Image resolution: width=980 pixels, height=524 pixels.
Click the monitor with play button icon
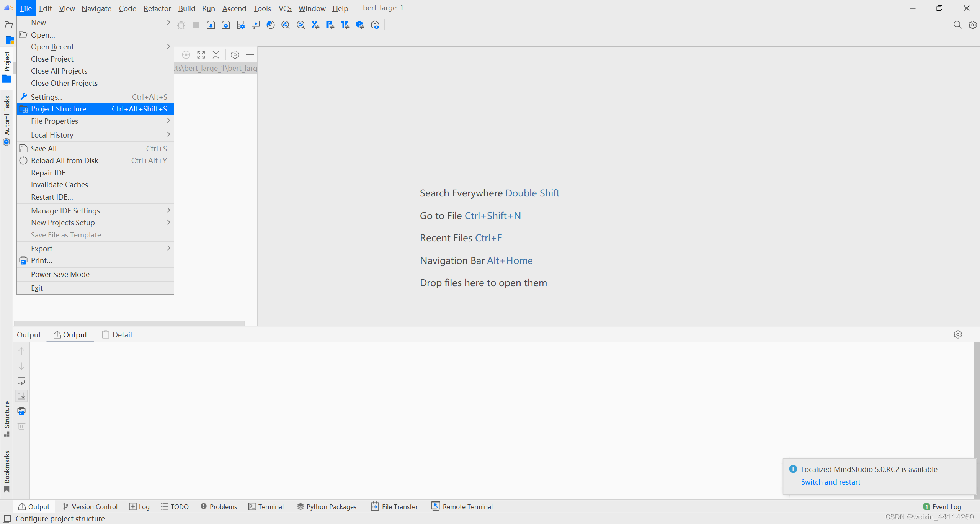tap(256, 25)
